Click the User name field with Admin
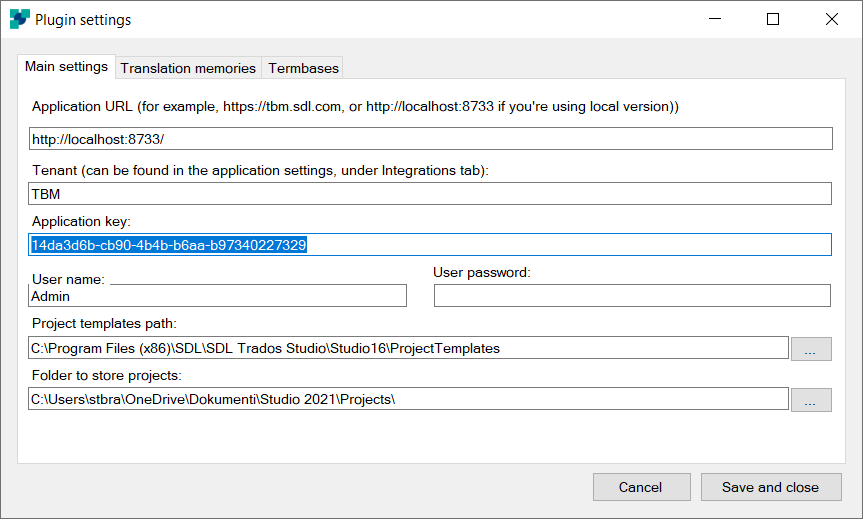The width and height of the screenshot is (863, 519). pyautogui.click(x=217, y=296)
